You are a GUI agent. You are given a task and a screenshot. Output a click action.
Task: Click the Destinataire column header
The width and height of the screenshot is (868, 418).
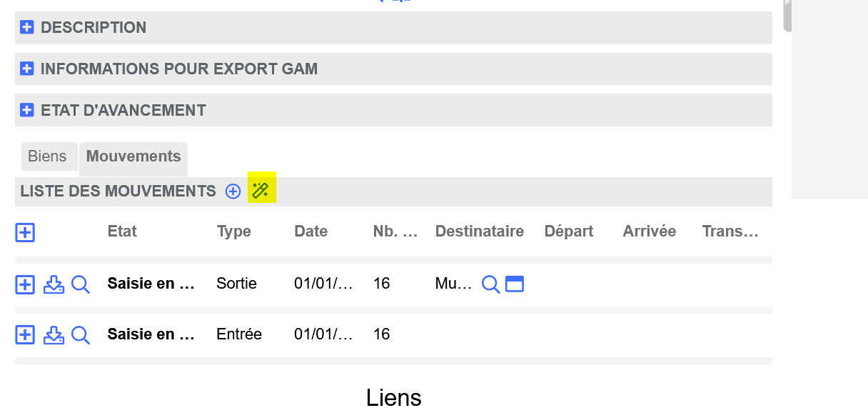pos(480,232)
